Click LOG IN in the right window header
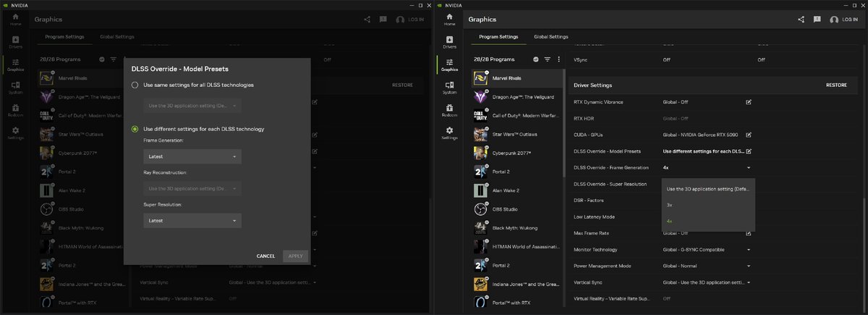The height and width of the screenshot is (315, 868). click(849, 20)
